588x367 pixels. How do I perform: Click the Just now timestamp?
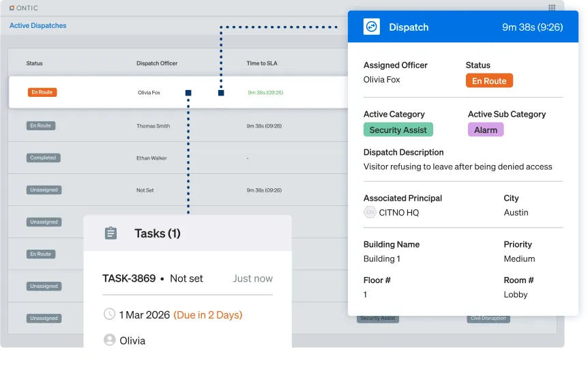coord(253,278)
